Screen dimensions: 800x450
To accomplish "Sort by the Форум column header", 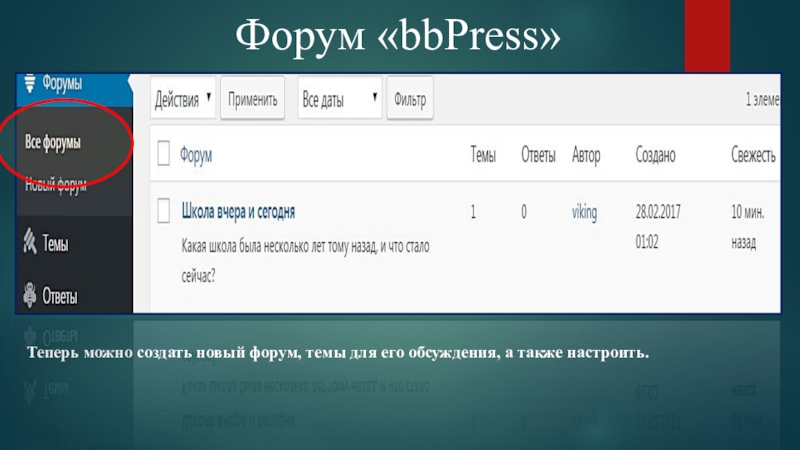I will pyautogui.click(x=196, y=155).
